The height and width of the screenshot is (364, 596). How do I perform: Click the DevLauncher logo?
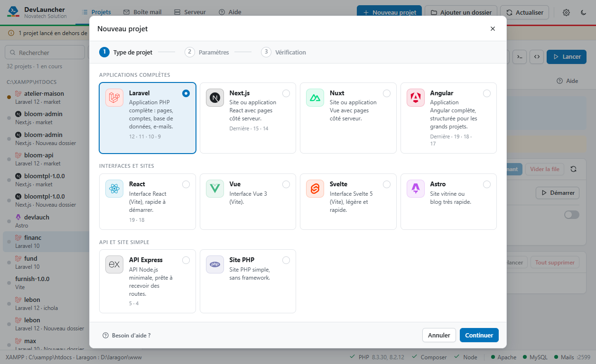tap(13, 12)
